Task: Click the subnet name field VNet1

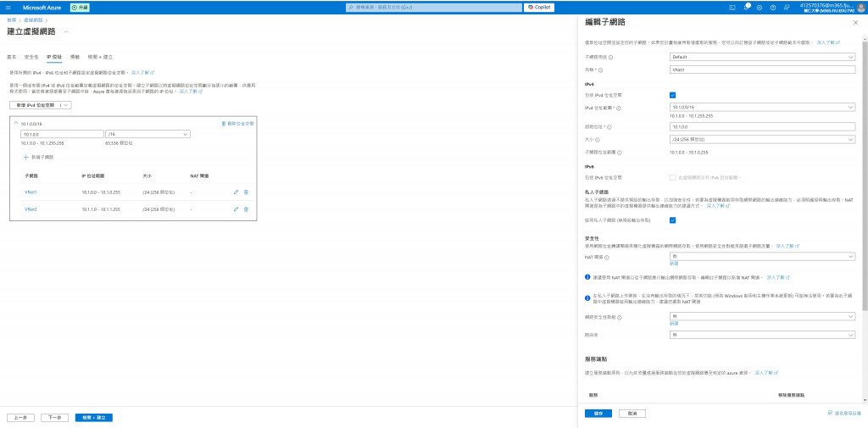Action: pos(762,70)
